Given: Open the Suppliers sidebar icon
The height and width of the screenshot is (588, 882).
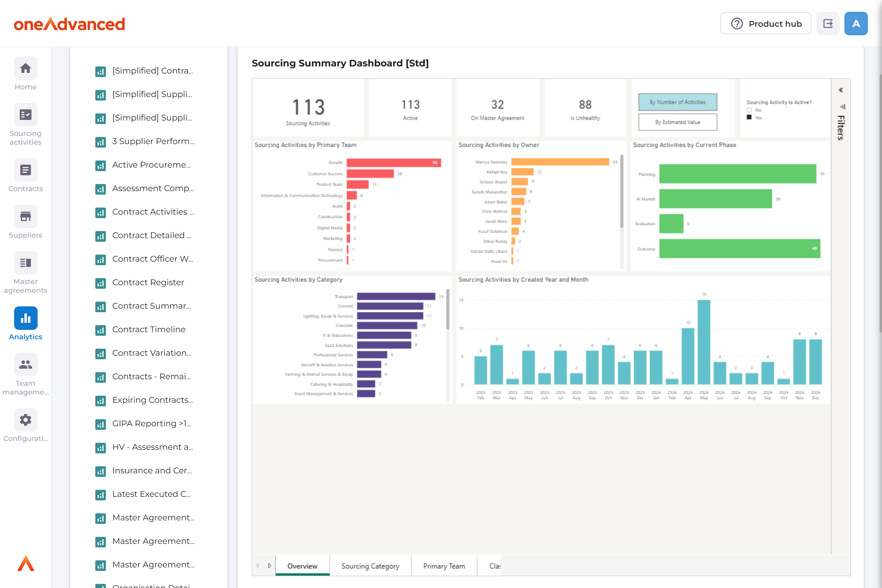Looking at the screenshot, I should (x=26, y=217).
